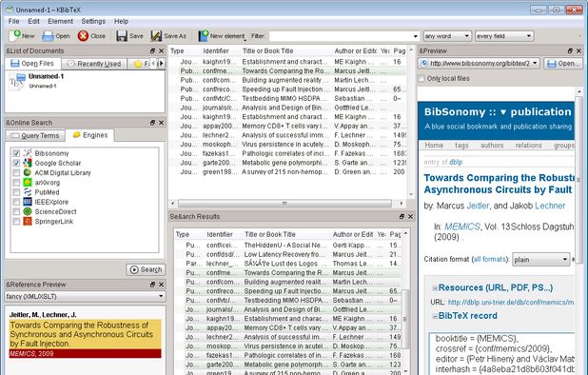Follow the 'all formats' link
588x375 pixels.
coord(489,259)
